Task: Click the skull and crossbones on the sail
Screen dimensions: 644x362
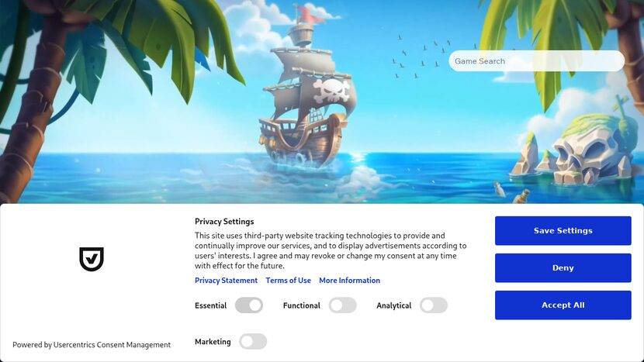Action: coord(331,90)
